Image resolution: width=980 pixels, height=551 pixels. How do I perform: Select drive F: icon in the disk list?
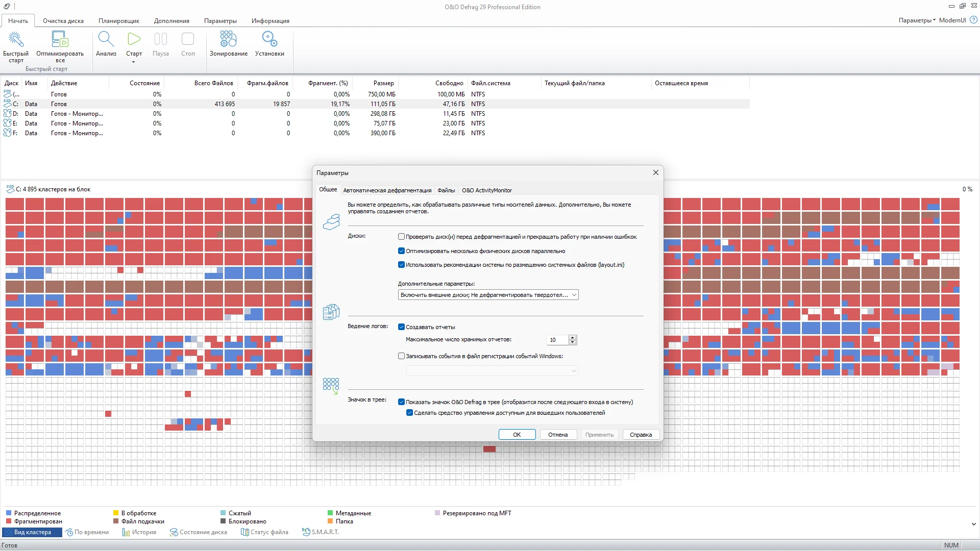point(8,133)
